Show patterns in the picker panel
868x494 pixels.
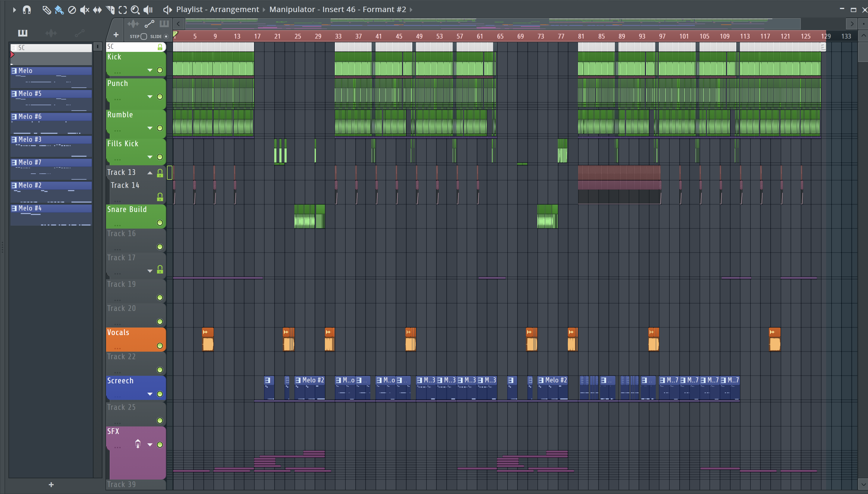(x=23, y=33)
